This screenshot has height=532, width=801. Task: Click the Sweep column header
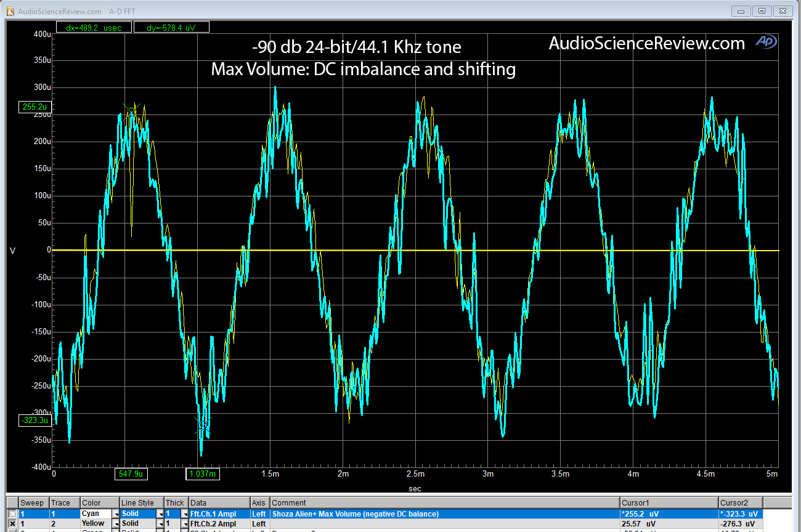(x=33, y=503)
